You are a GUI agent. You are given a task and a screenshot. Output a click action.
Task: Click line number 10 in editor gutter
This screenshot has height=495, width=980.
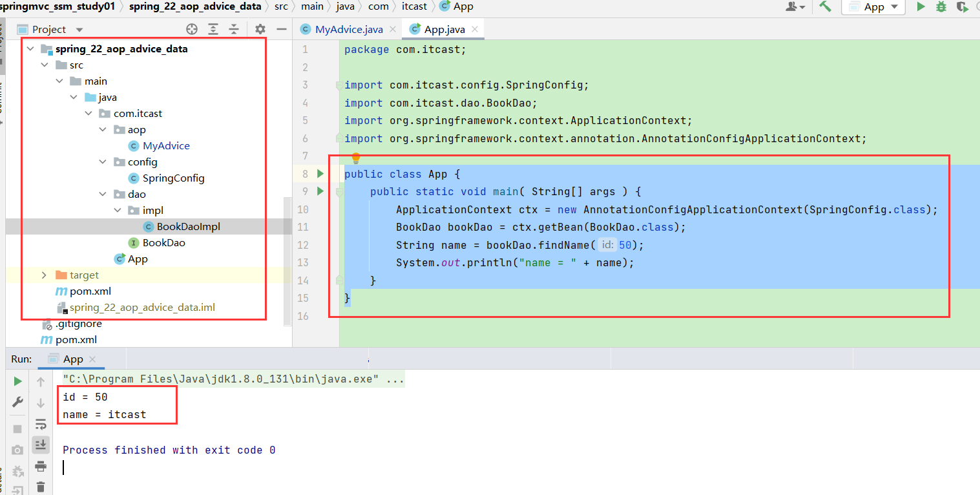coord(304,209)
